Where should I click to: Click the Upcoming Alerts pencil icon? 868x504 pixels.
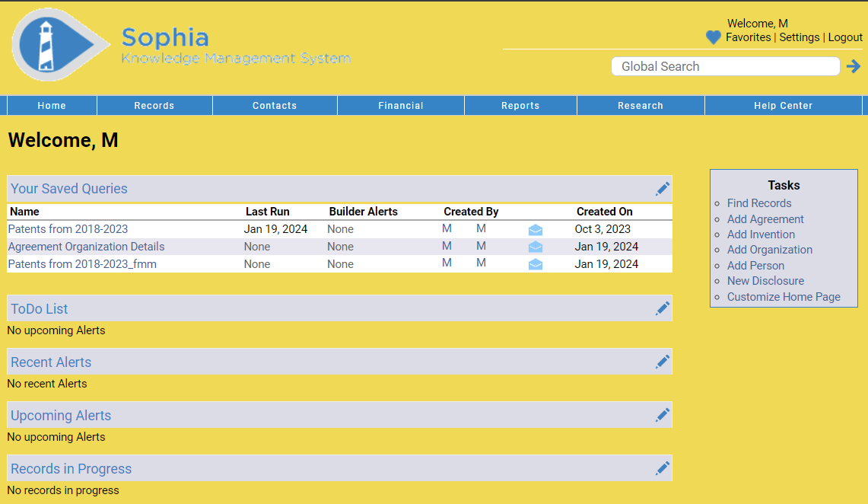click(x=663, y=415)
